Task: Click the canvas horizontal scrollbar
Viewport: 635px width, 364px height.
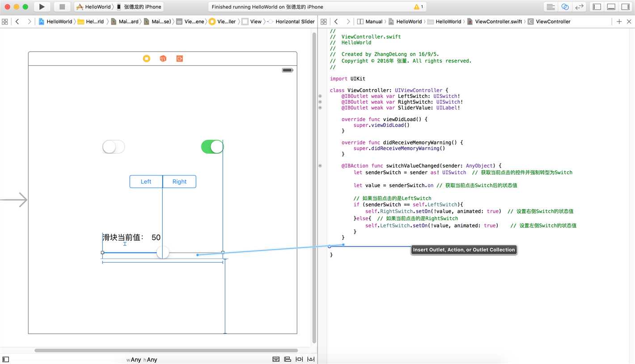Action: (x=166, y=351)
